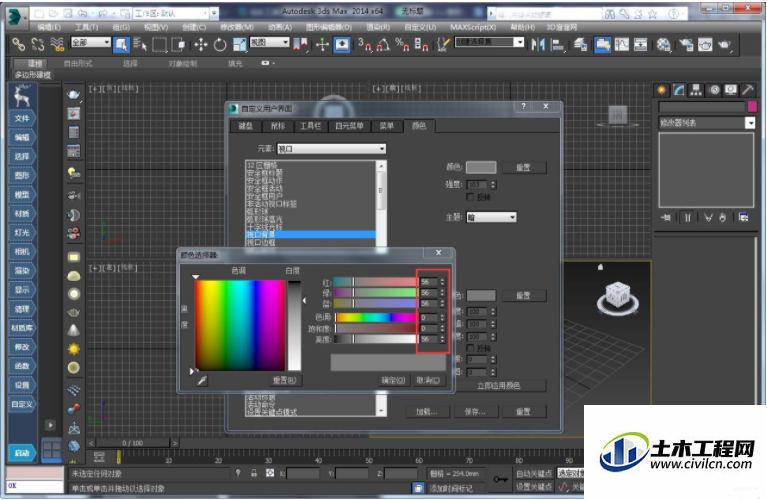Viewport: 767px width, 500px height.
Task: Click the Select and Manipulate crosshair icon
Action: 322,45
